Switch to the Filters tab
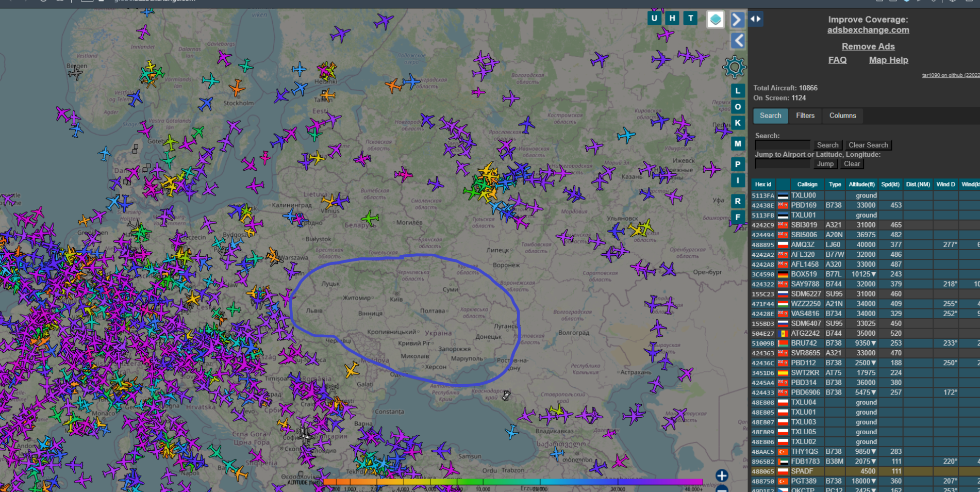The image size is (980, 492). click(805, 116)
